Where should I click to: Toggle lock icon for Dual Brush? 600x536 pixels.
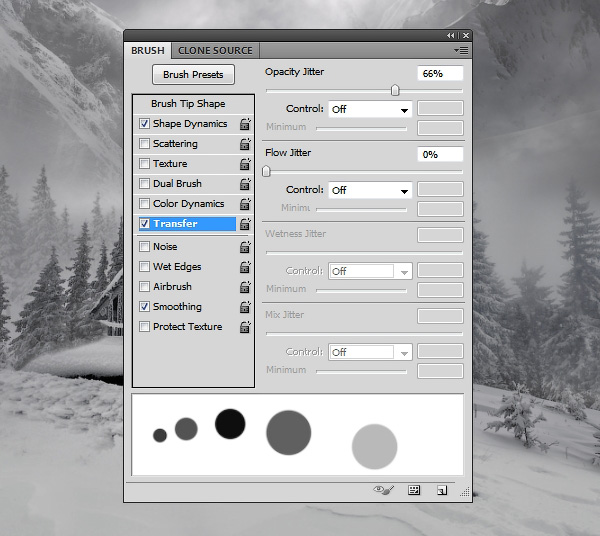point(245,184)
